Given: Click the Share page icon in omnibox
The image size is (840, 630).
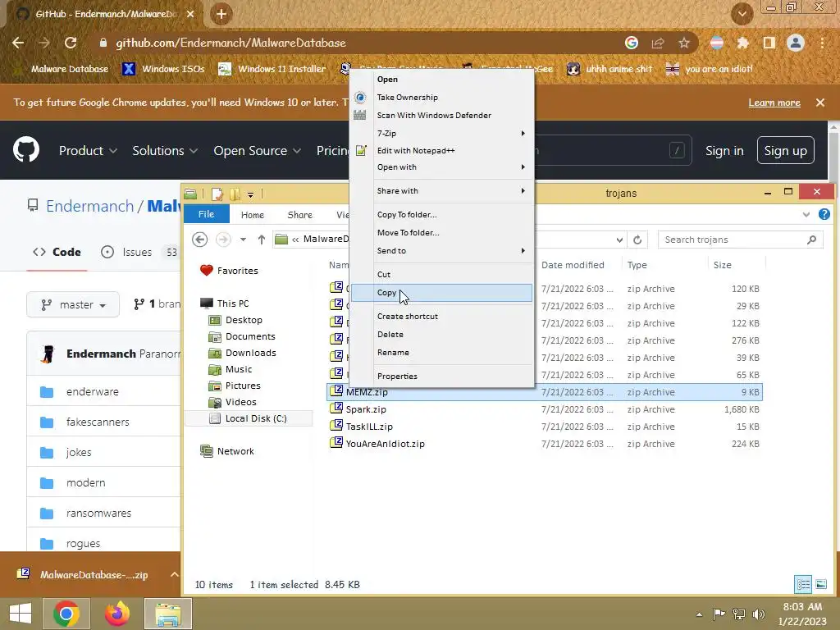Looking at the screenshot, I should point(658,43).
